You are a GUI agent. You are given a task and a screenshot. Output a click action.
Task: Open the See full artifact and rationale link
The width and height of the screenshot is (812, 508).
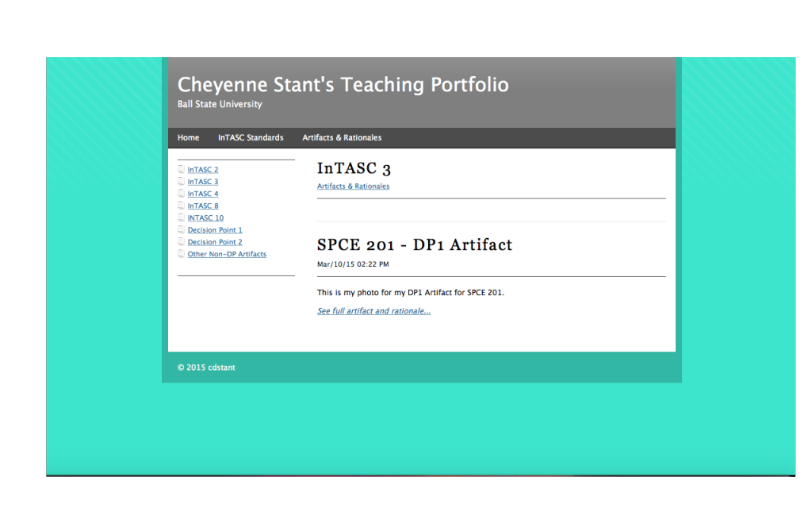tap(373, 311)
